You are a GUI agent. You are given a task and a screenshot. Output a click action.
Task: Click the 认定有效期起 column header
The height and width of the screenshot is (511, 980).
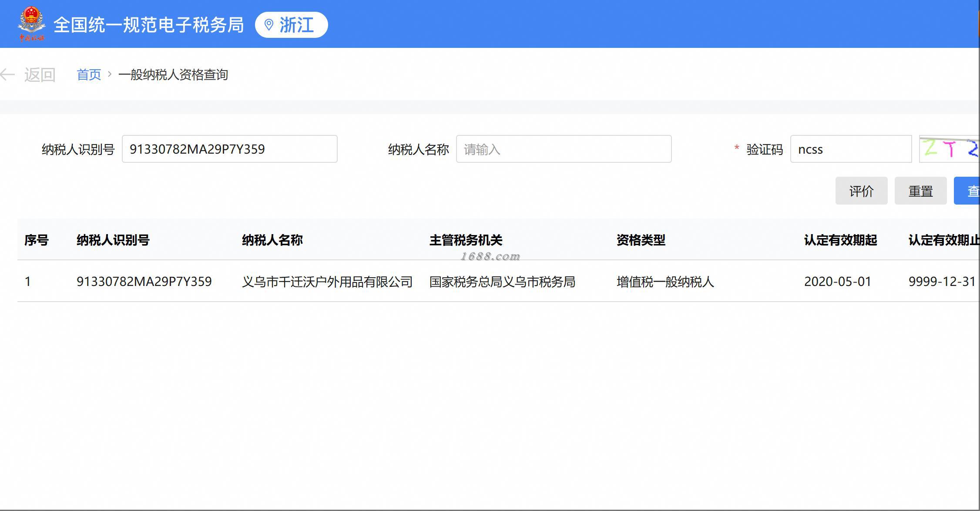pyautogui.click(x=840, y=240)
